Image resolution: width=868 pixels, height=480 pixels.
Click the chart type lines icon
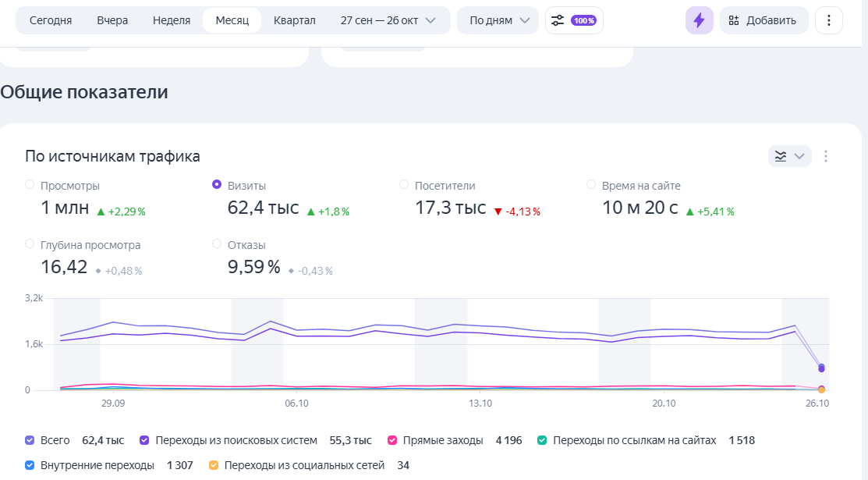pos(781,156)
